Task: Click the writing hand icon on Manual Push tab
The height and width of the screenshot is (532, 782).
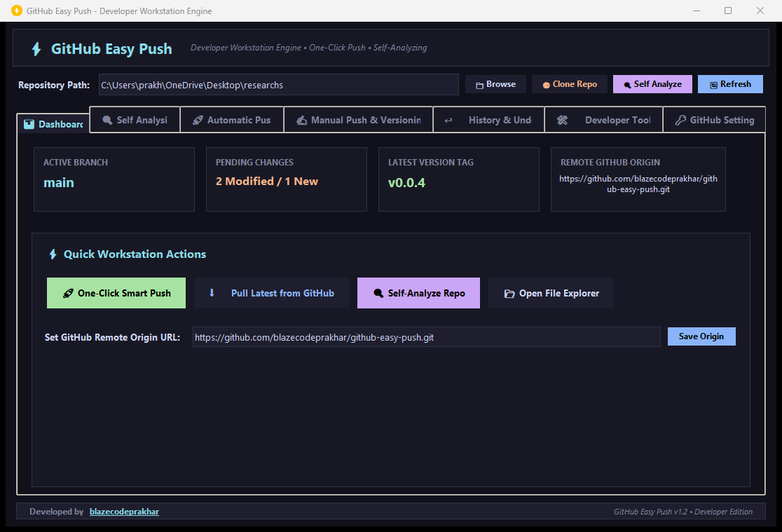Action: tap(302, 121)
